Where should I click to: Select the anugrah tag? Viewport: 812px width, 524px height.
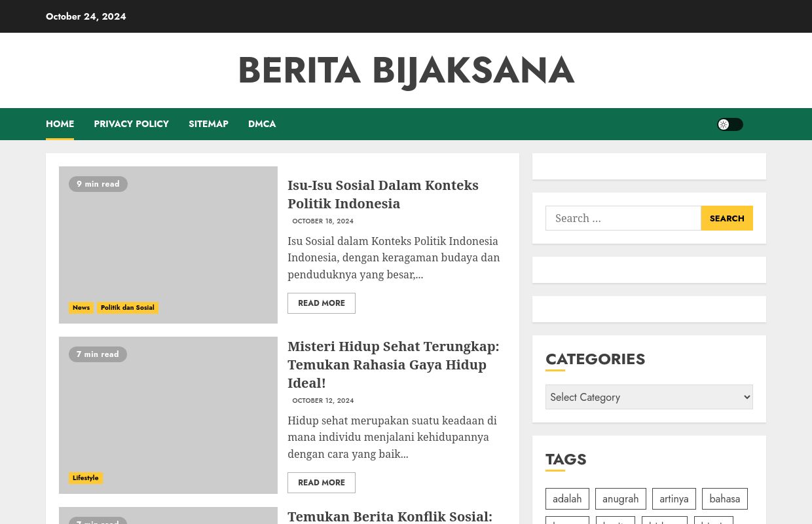tap(621, 498)
